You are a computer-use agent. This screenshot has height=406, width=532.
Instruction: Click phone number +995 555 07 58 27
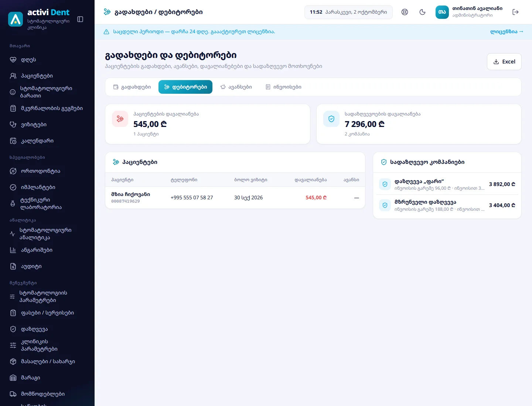pyautogui.click(x=192, y=198)
